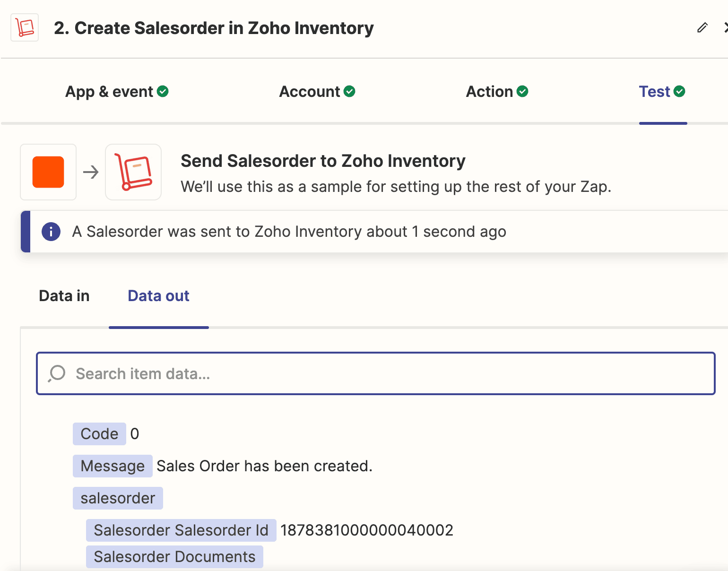Expand the Salesorder Documents field
Image resolution: width=728 pixels, height=571 pixels.
pos(174,557)
